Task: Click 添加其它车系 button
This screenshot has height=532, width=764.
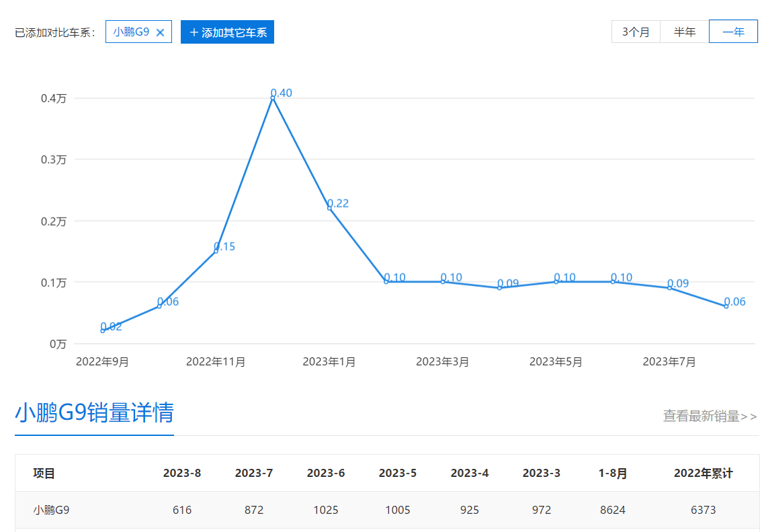Action: tap(227, 32)
